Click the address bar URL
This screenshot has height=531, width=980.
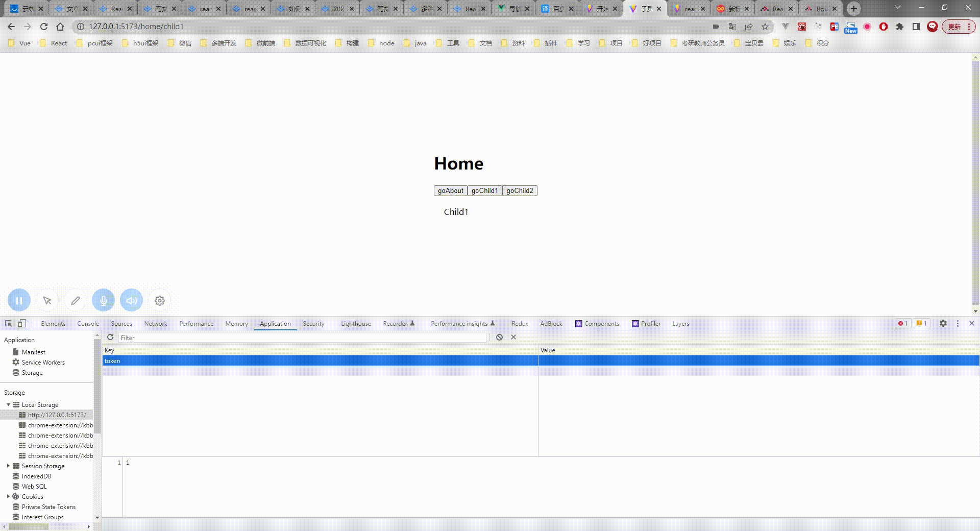(x=136, y=27)
